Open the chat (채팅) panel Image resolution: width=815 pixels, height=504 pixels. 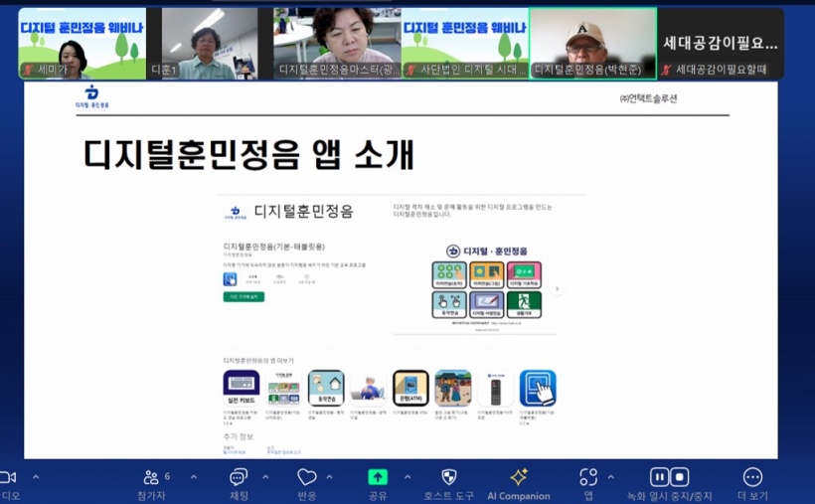(239, 476)
